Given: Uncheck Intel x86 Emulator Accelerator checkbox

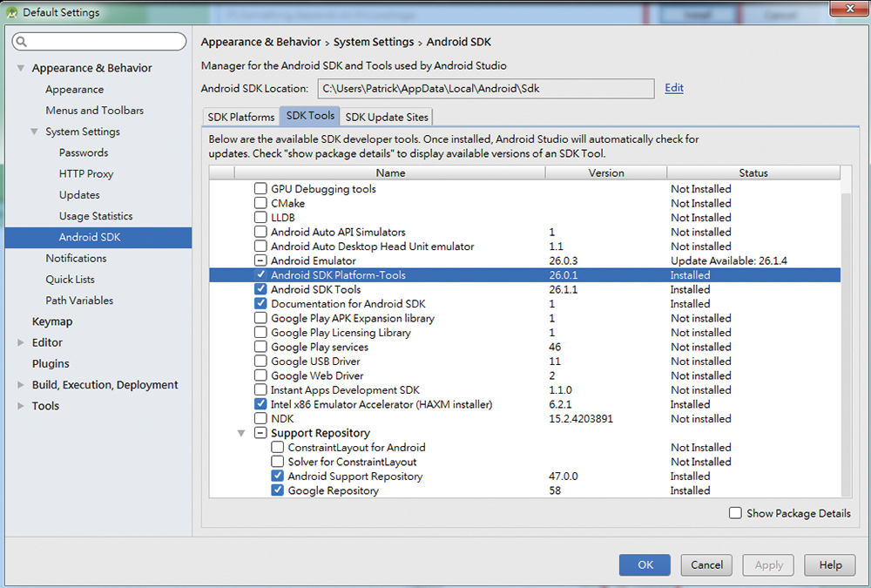Looking at the screenshot, I should pos(260,404).
